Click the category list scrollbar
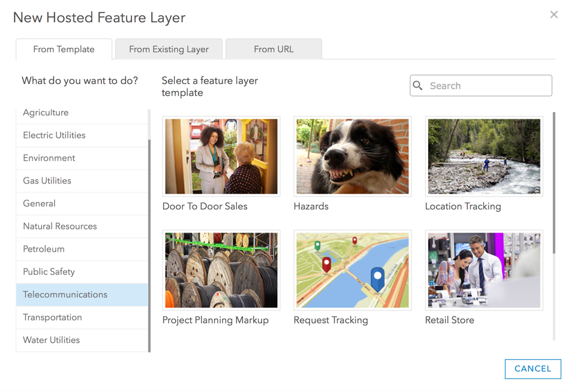The image size is (571, 392). 149,240
